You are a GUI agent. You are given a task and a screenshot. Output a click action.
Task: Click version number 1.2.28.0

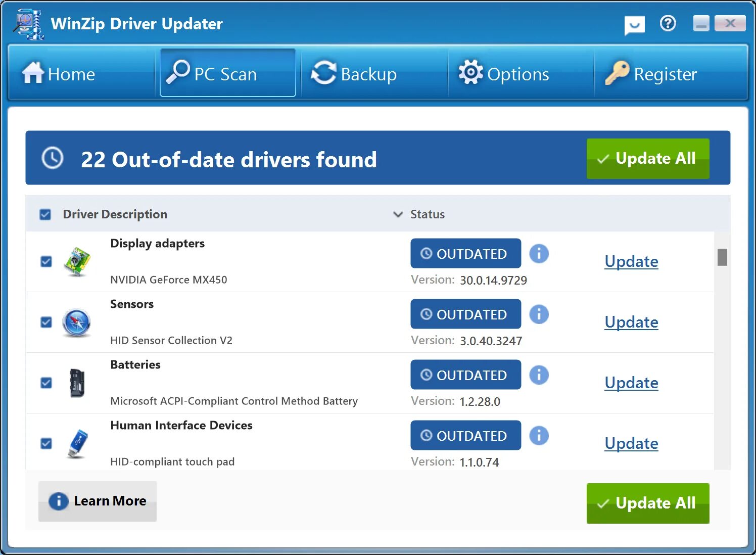point(480,401)
